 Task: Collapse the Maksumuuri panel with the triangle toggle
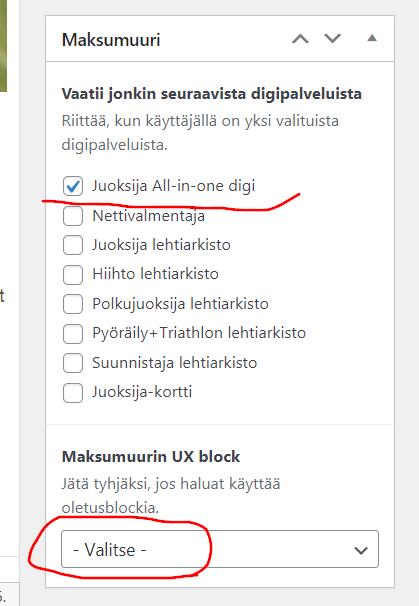click(x=372, y=38)
